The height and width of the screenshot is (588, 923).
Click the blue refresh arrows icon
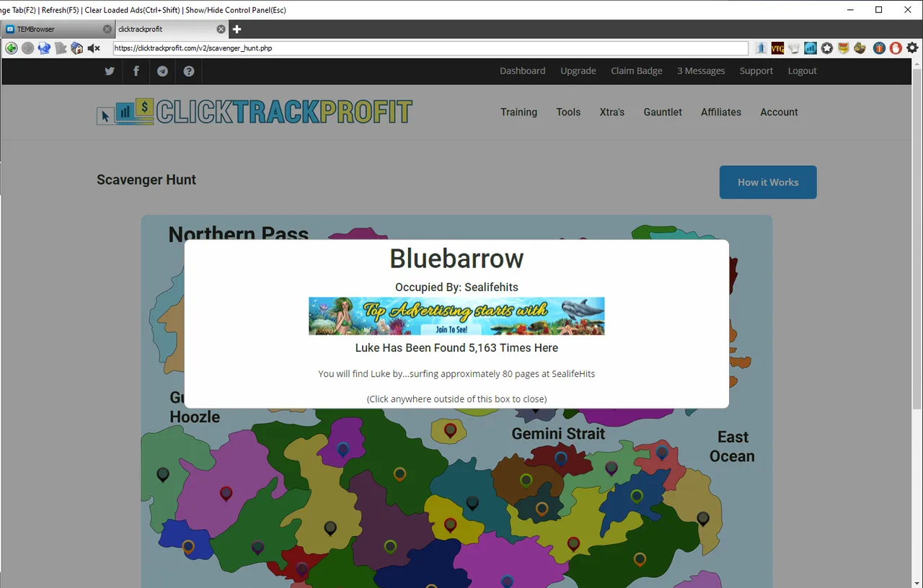[44, 48]
